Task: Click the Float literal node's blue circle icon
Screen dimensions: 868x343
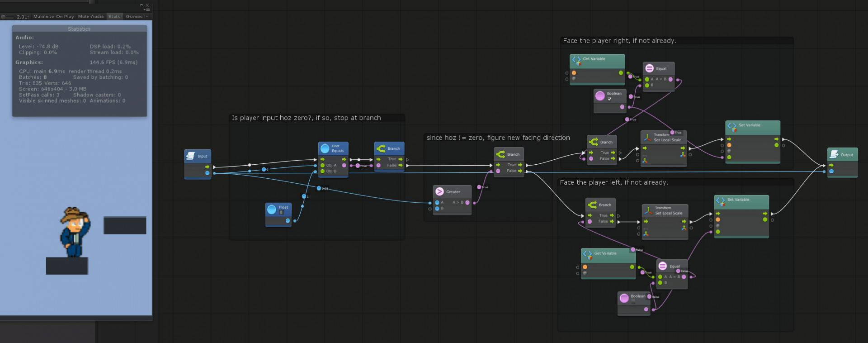Action: tap(272, 209)
